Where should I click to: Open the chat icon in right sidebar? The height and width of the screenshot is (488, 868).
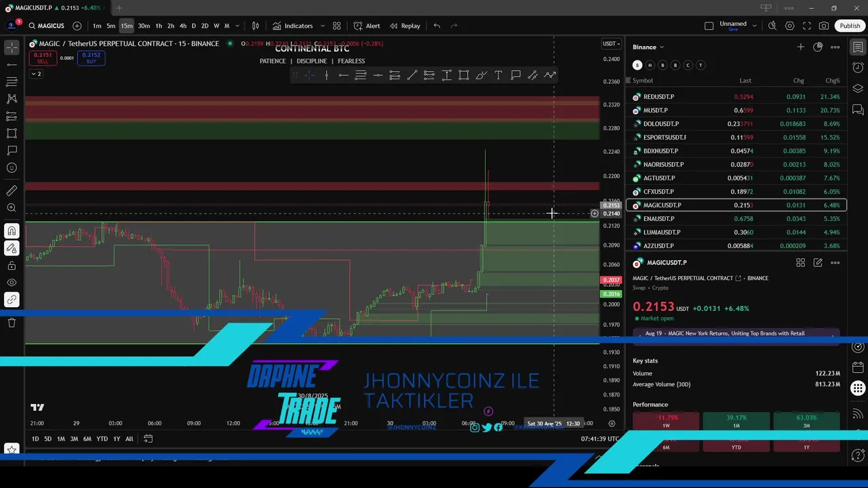(x=858, y=109)
